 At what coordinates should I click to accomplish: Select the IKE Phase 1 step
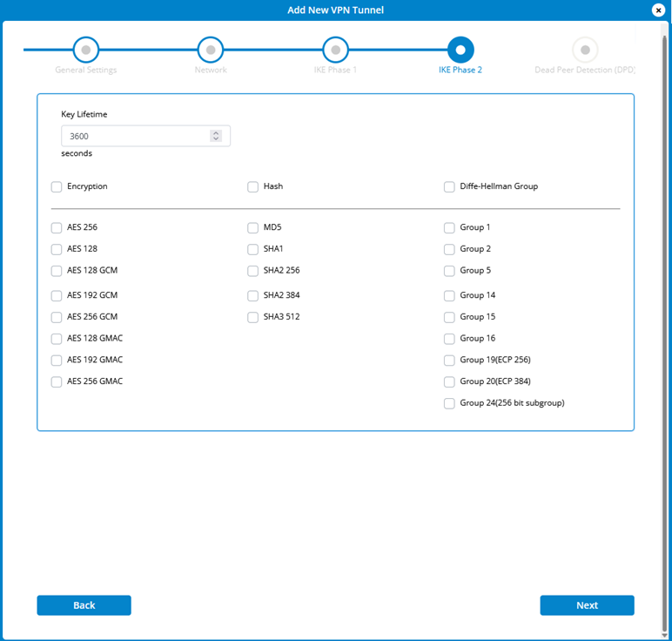click(336, 50)
